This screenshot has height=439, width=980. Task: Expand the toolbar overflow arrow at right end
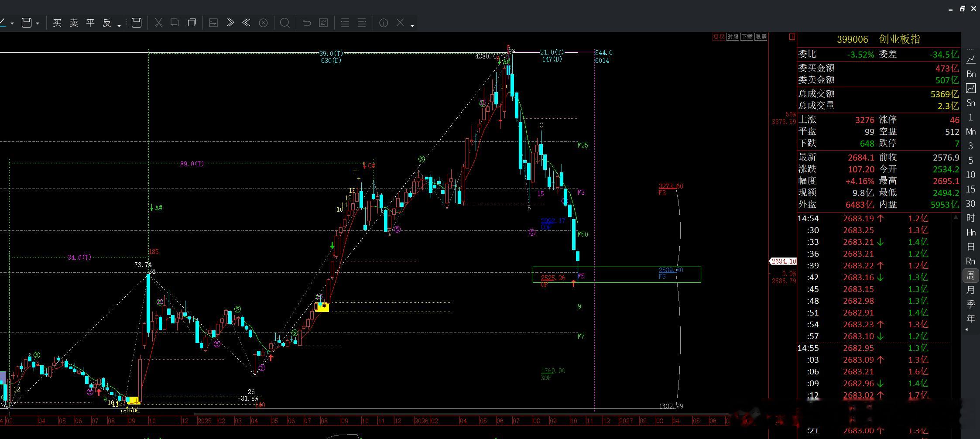pyautogui.click(x=412, y=26)
